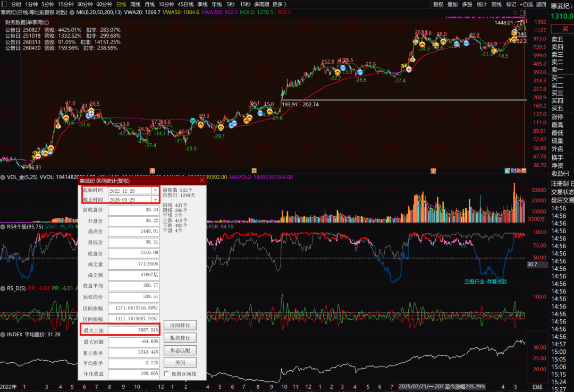The height and width of the screenshot is (392, 574).
Task: Switch to the 年线 period
Action: pos(217,4)
